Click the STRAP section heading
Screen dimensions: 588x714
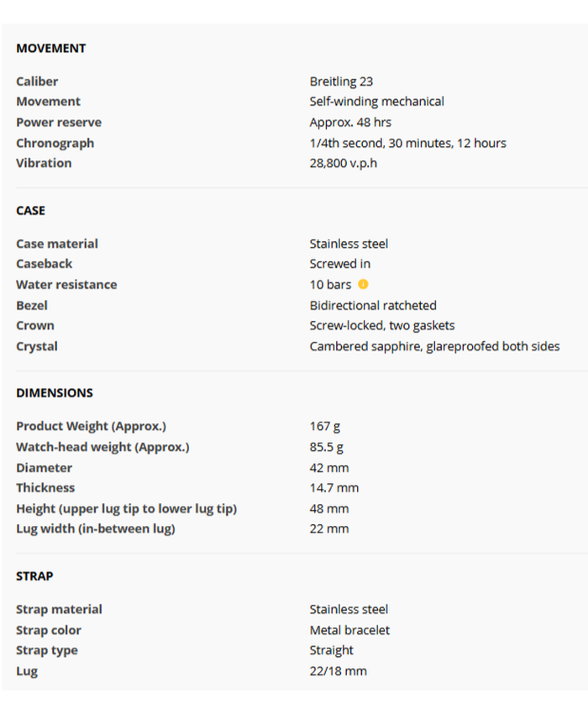point(34,576)
